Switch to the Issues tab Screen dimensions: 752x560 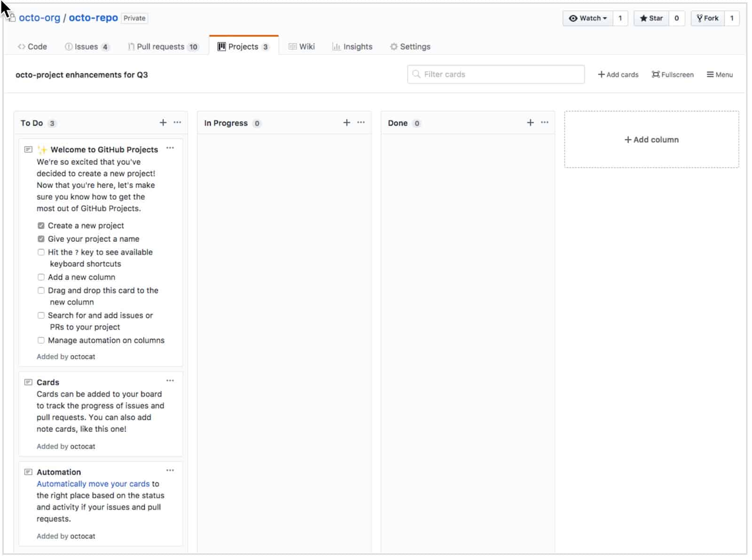[x=87, y=47]
